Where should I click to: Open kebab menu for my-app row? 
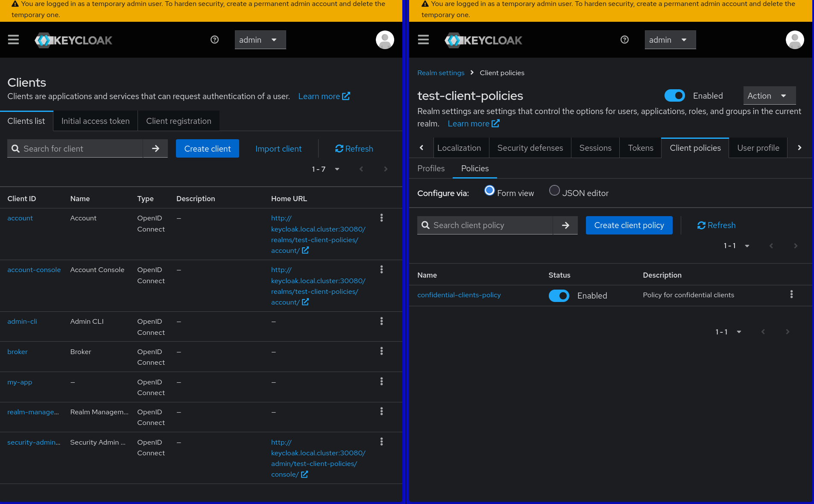click(381, 381)
